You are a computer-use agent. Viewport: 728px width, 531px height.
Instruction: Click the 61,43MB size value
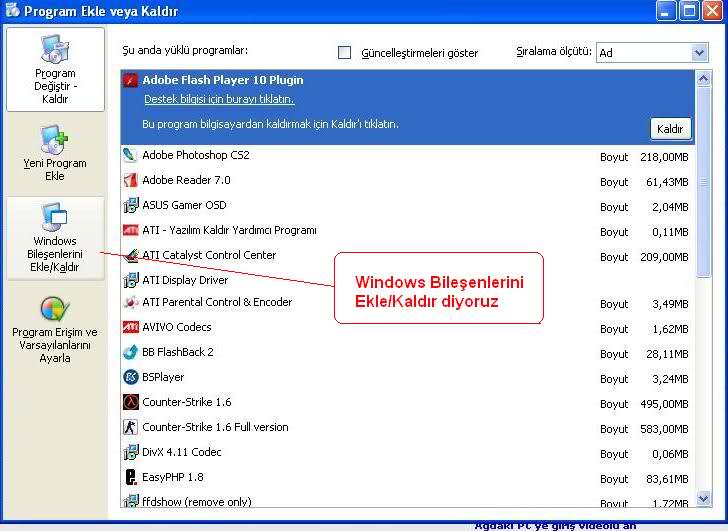[x=667, y=182]
